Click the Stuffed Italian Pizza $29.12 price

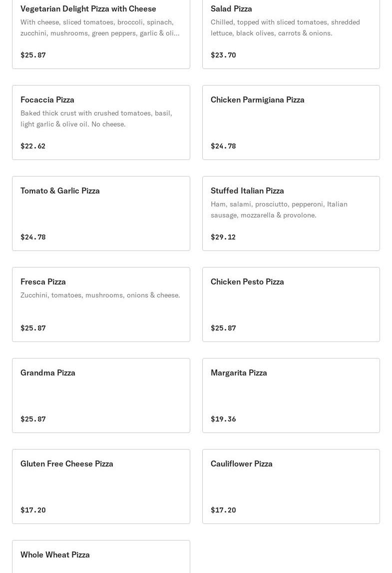coord(223,237)
